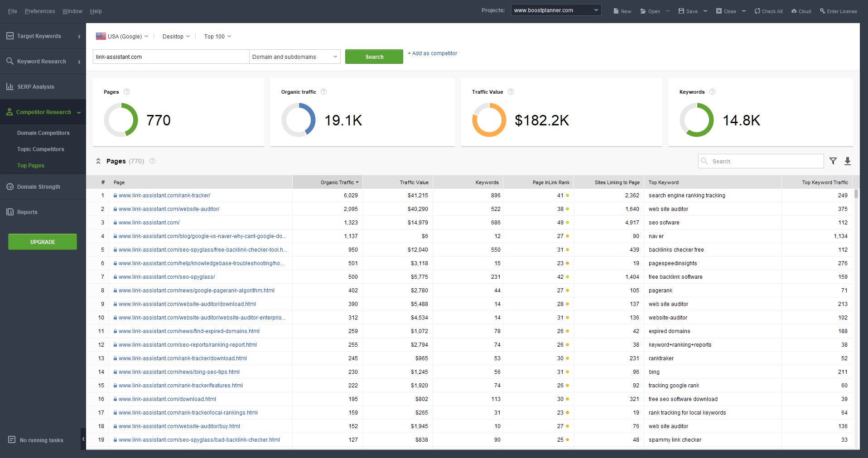The width and height of the screenshot is (868, 458).
Task: Click the Traffic Value orange donut chart
Action: click(x=489, y=120)
